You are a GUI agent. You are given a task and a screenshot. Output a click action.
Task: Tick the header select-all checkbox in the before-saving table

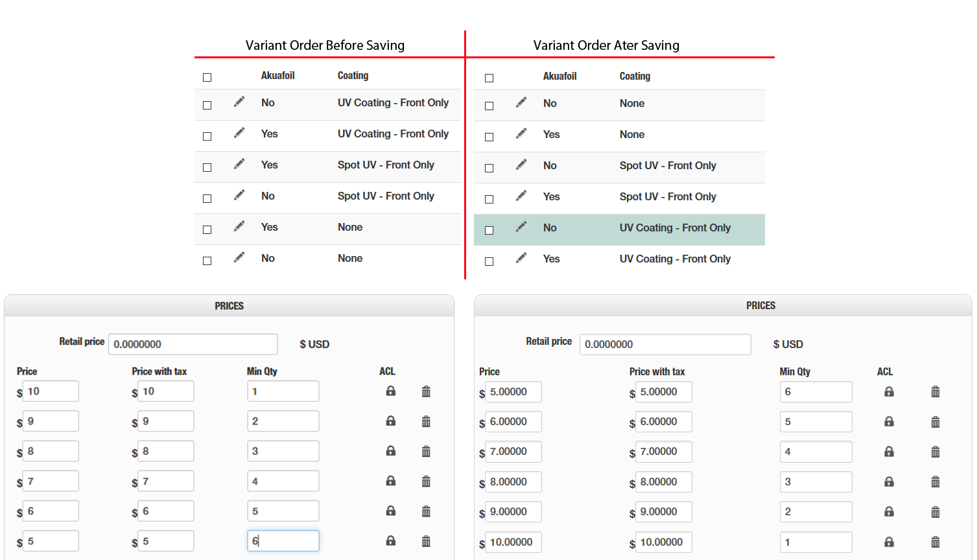click(207, 78)
